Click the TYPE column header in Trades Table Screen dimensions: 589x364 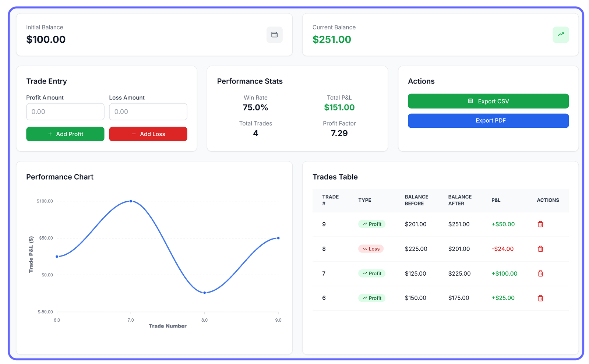click(x=365, y=200)
